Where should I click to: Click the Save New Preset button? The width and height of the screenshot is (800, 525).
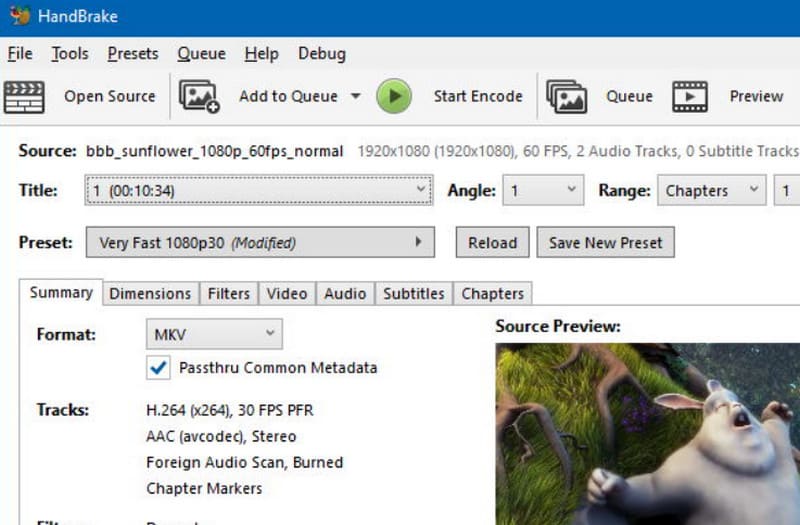(606, 242)
